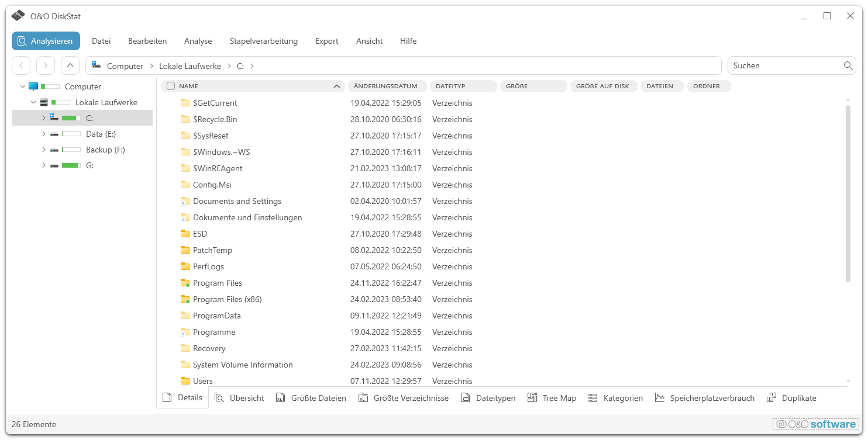
Task: Select the Program Files (x86) folder icon
Action: tap(185, 299)
